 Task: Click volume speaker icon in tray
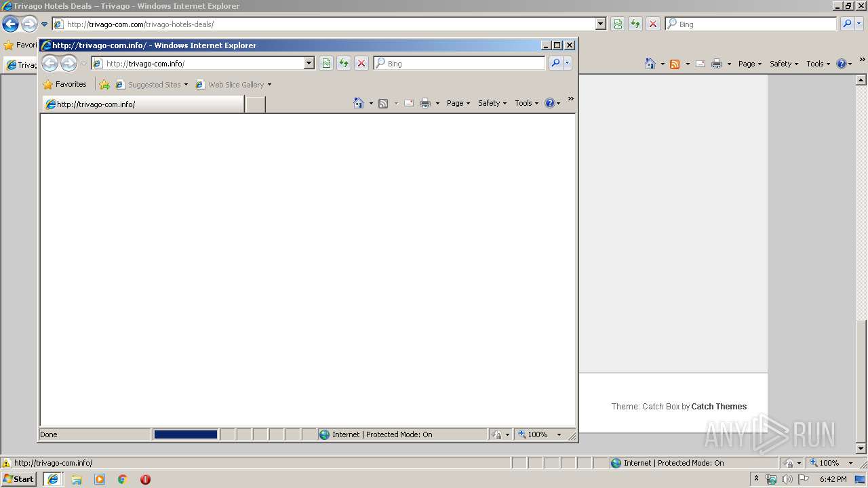click(787, 479)
